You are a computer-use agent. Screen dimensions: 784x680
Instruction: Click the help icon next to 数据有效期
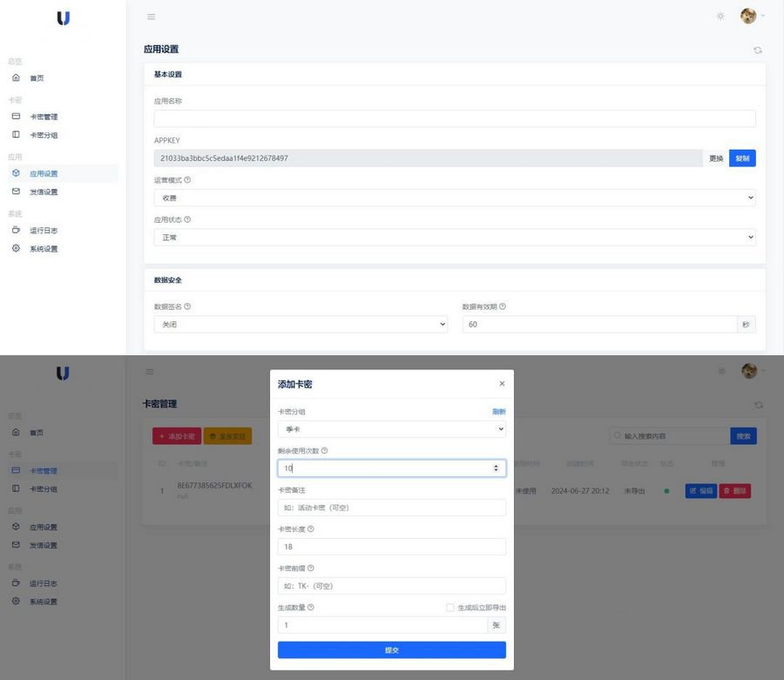pyautogui.click(x=503, y=306)
